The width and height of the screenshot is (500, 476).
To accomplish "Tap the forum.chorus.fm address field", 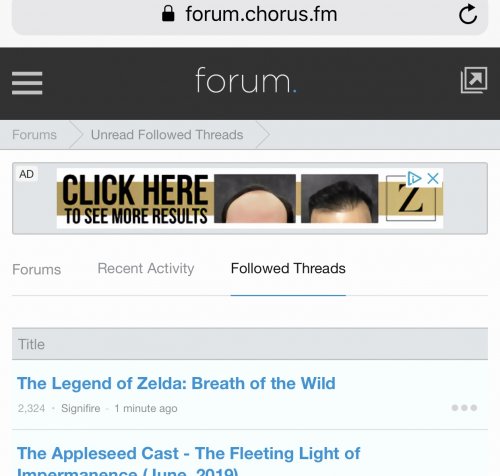I will 250,15.
